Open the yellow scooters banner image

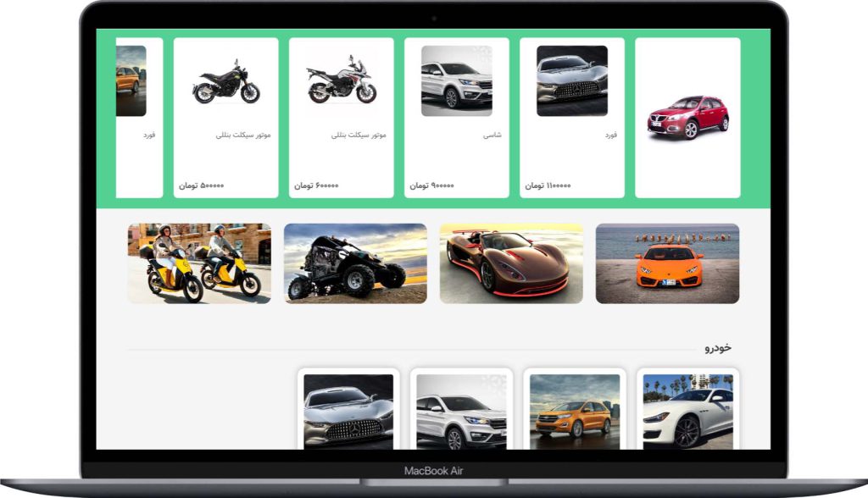[199, 263]
